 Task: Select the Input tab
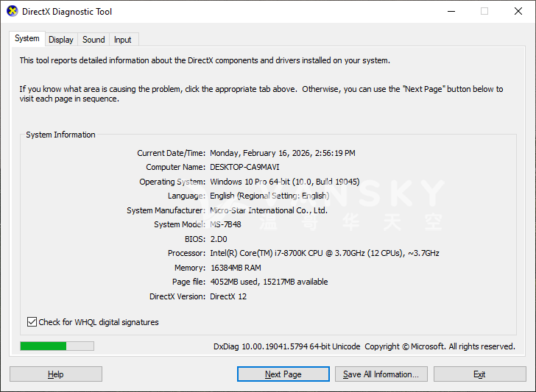(123, 40)
